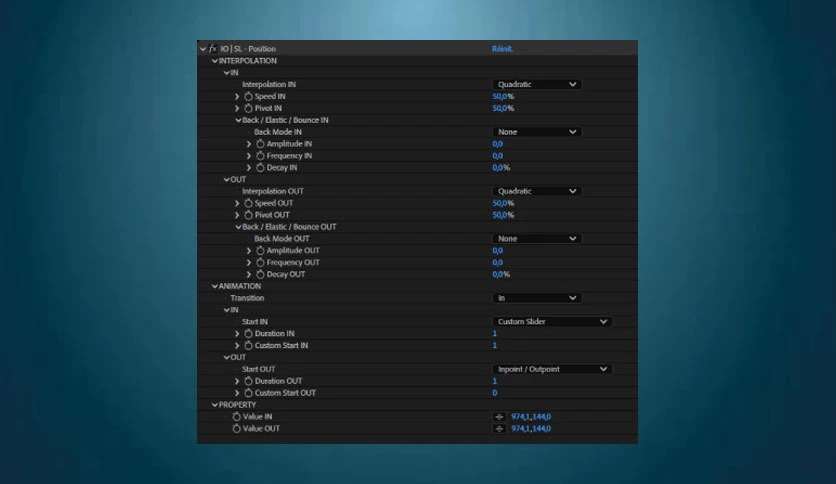The image size is (836, 484).
Task: Open Back Mode OUT dropdown
Action: click(x=536, y=238)
